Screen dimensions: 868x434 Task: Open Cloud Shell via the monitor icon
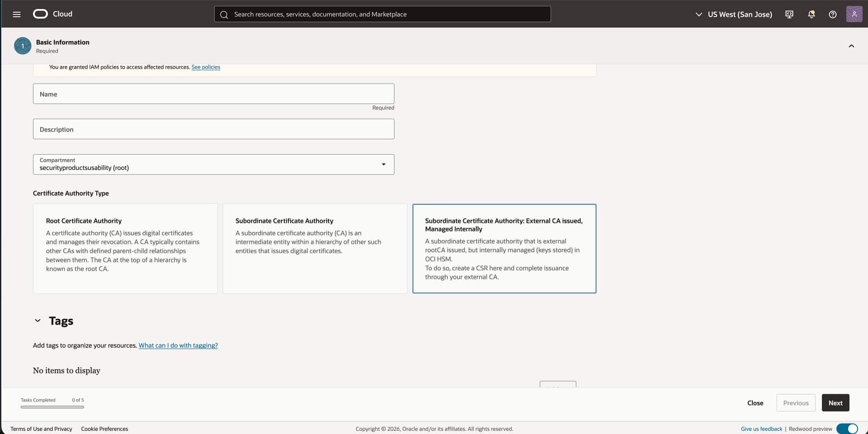pos(789,14)
